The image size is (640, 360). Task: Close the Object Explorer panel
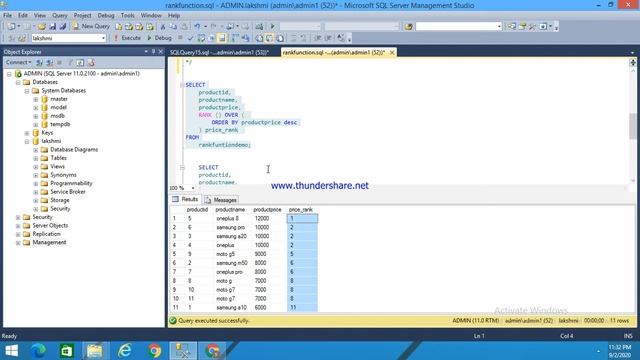coord(160,52)
